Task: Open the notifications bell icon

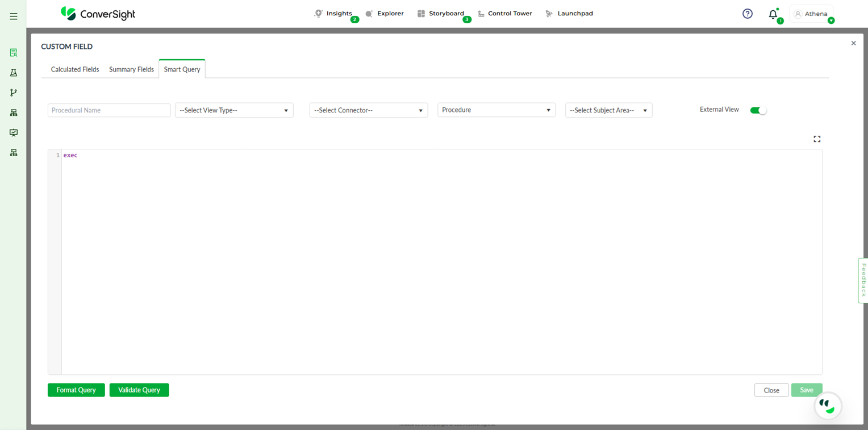Action: click(773, 15)
